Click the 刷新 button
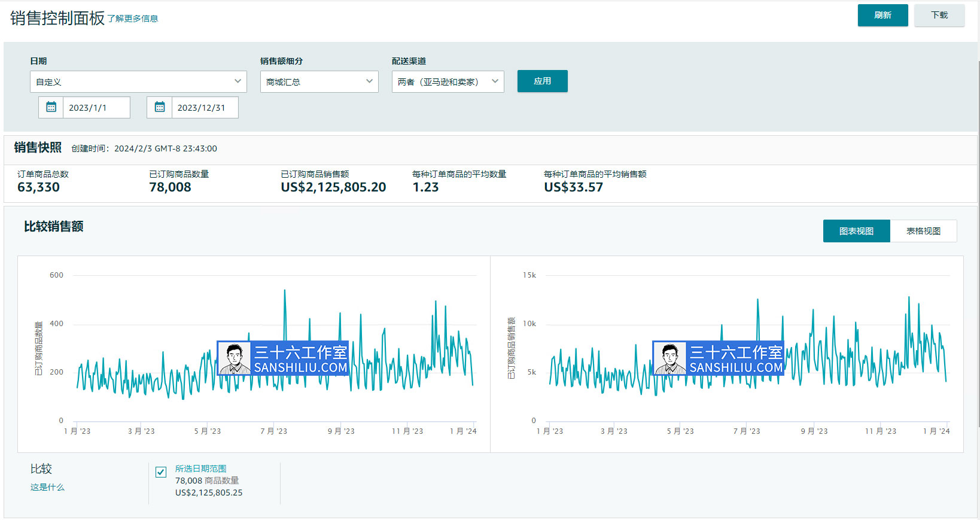980x520 pixels. click(x=882, y=15)
